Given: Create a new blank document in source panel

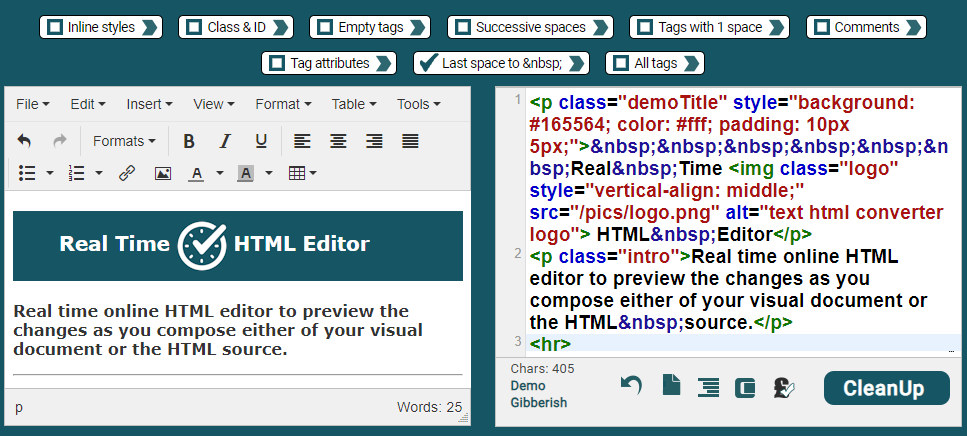Looking at the screenshot, I should (x=671, y=385).
